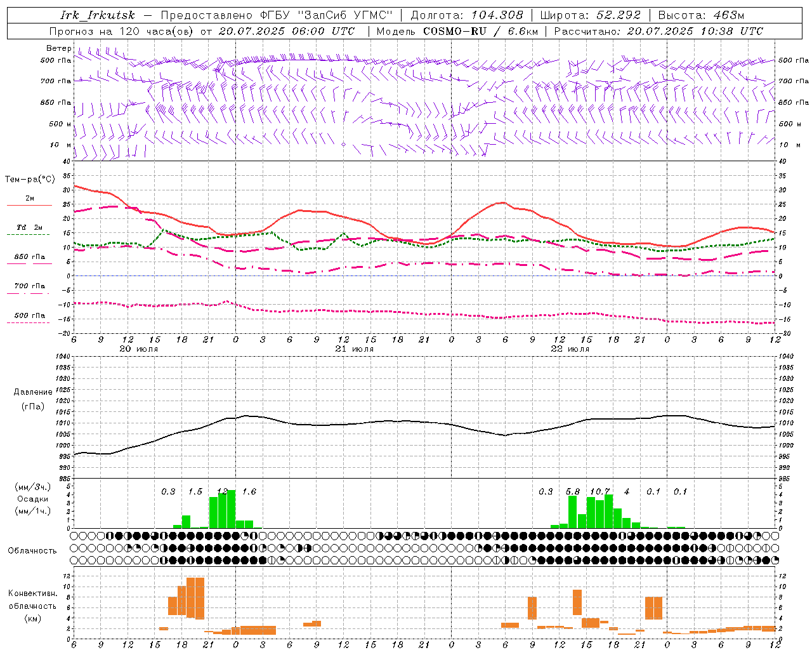Image resolution: width=812 pixels, height=650 pixels.
Task: Click the dashed line under Td 2м legend
Action: tap(29, 235)
